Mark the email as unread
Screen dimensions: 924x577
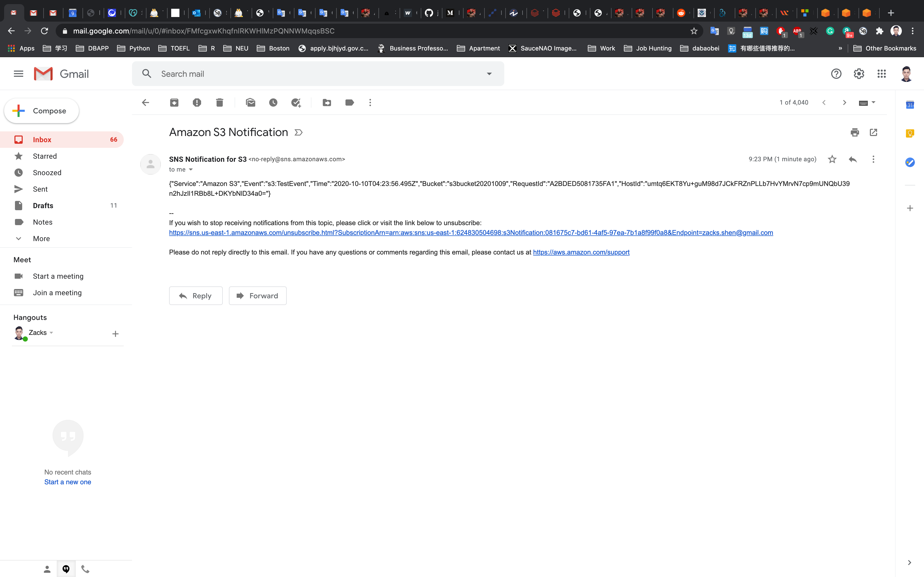[x=251, y=102]
